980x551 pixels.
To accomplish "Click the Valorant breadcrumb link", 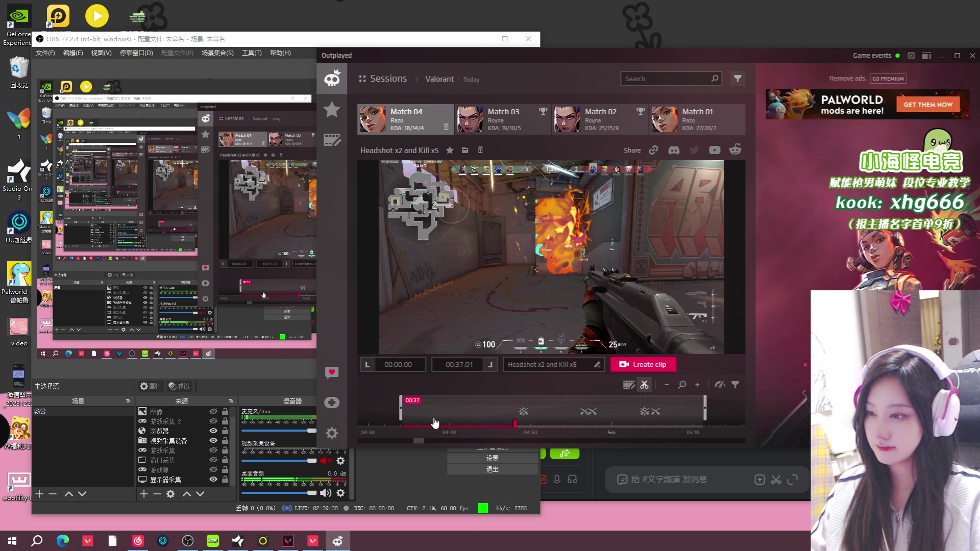I will pos(439,79).
